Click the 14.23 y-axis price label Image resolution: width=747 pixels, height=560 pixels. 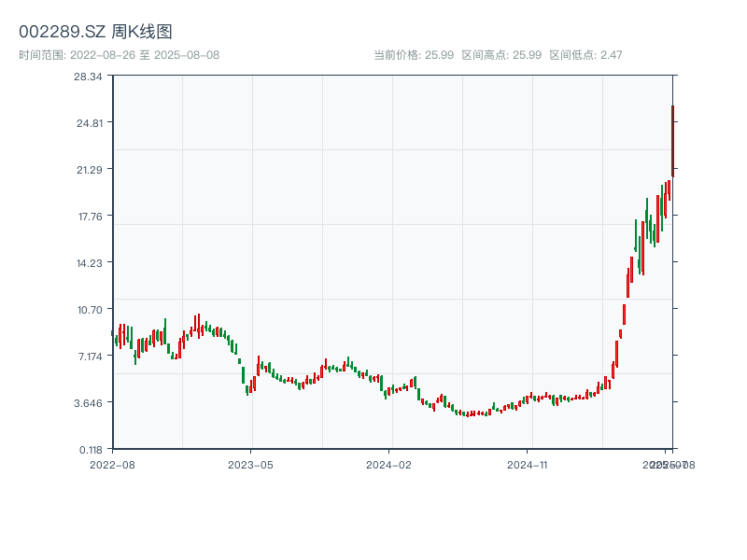[88, 263]
